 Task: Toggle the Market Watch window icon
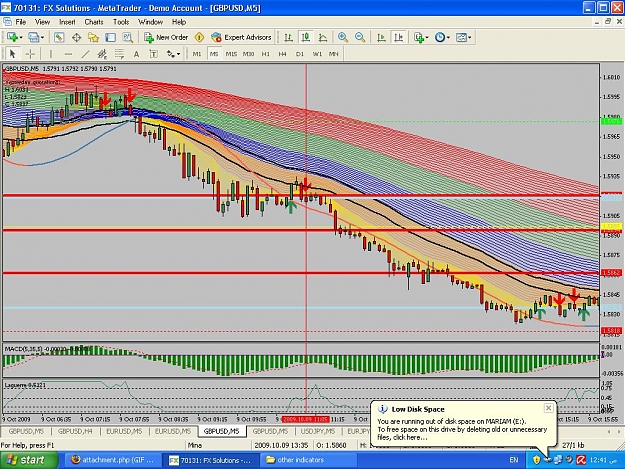59,37
